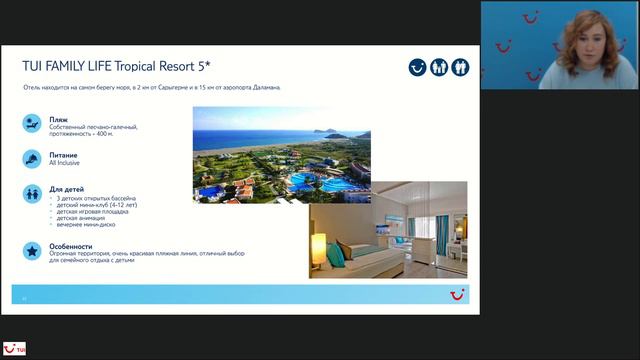Viewport: 640px width, 360px height.
Task: Click 'Огромная территория' features description
Action: pos(147,257)
